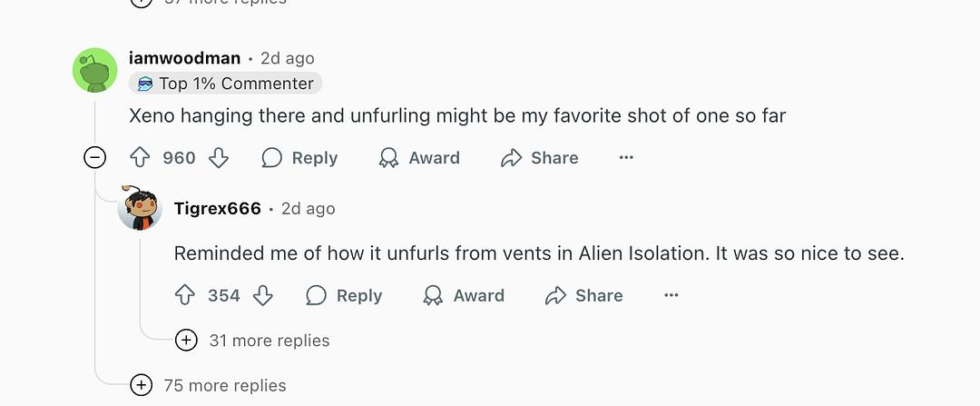The image size is (980, 406).
Task: Give an Award to iamwoodman's comment
Action: (x=419, y=158)
